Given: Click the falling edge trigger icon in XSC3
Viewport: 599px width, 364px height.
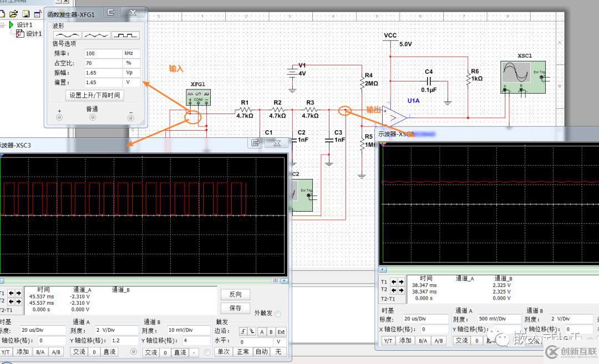Looking at the screenshot, I should [252, 332].
